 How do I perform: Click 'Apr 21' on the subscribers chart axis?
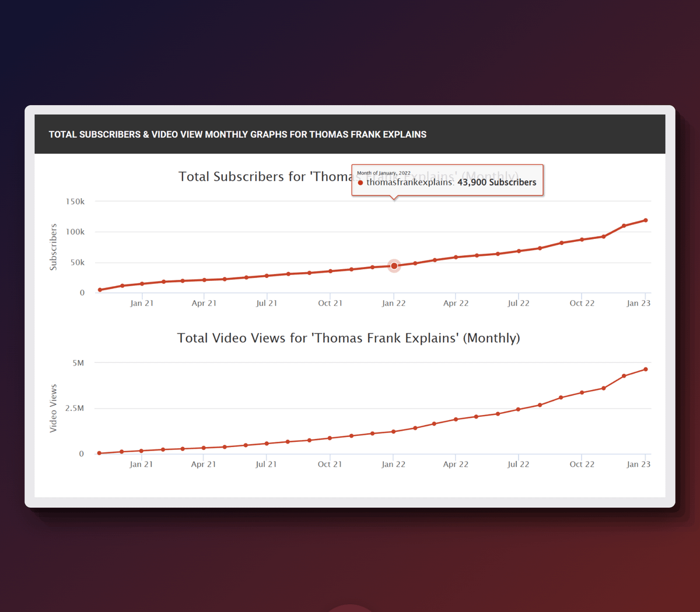[204, 303]
